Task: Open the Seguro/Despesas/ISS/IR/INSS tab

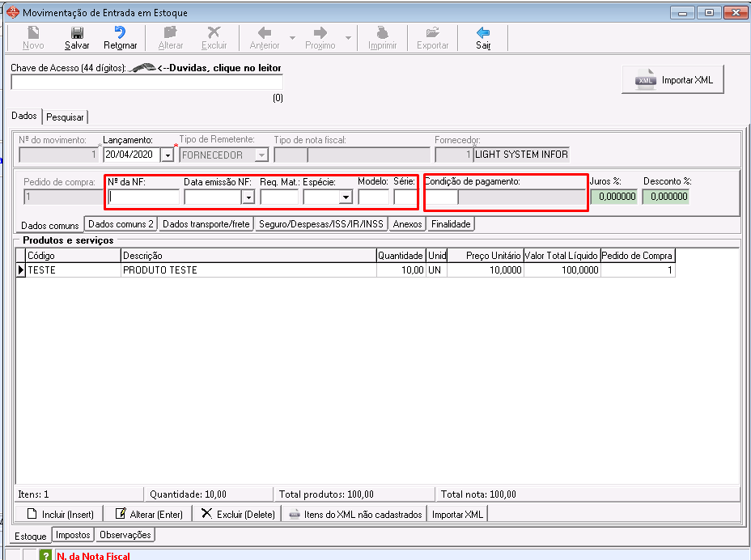Action: click(x=321, y=223)
